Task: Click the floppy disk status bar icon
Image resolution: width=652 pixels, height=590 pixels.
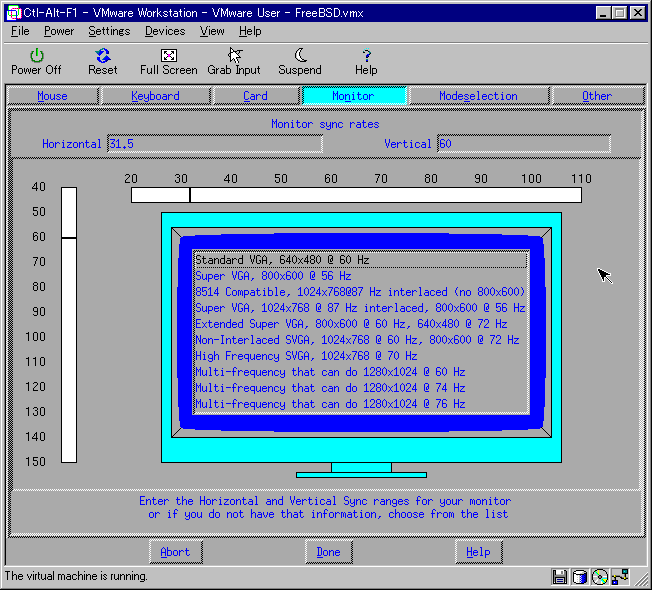Action: point(560,576)
